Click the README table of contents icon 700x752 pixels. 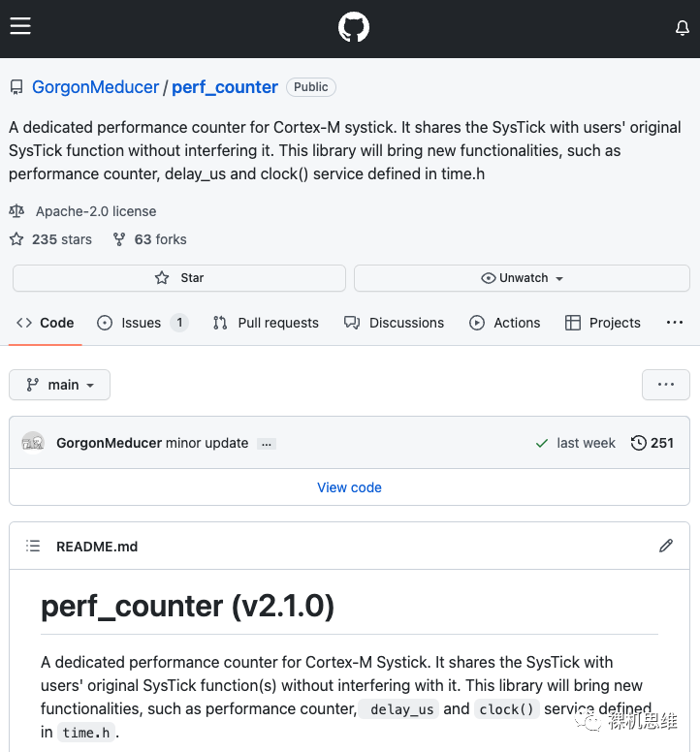[x=33, y=547]
